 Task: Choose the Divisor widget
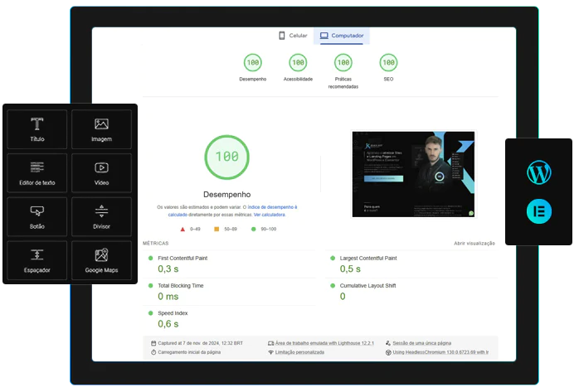101,216
